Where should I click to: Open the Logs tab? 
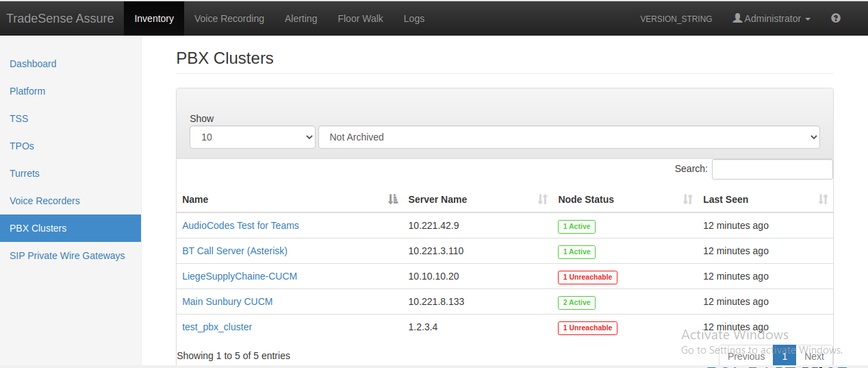[x=414, y=19]
